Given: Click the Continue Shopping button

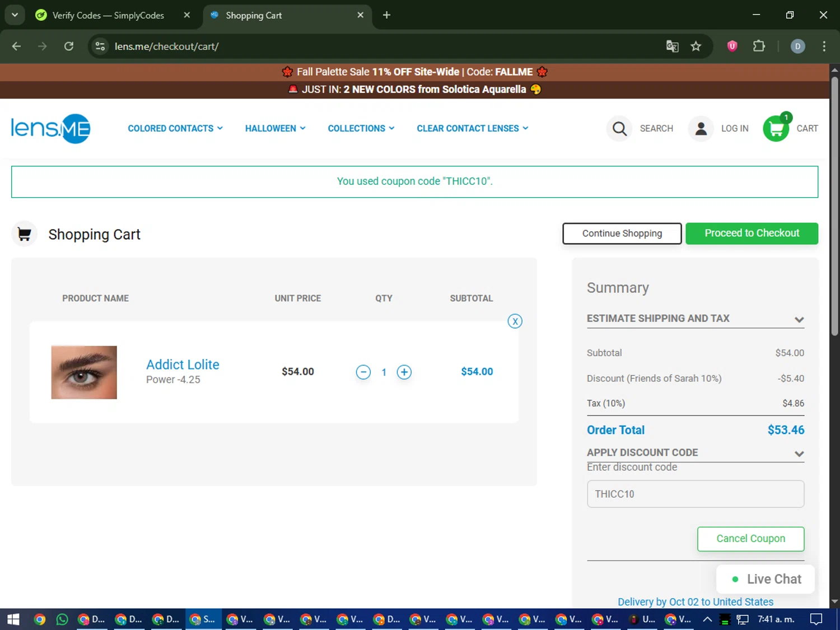Looking at the screenshot, I should click(622, 234).
